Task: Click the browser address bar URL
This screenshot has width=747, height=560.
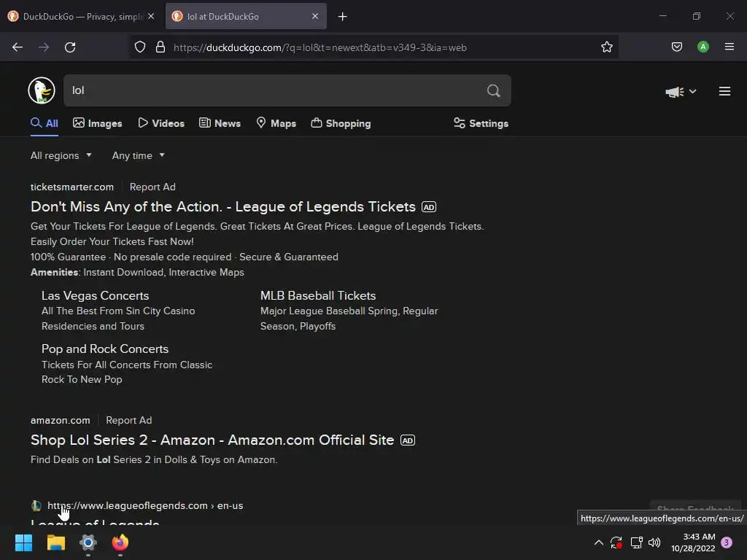Action: point(320,47)
